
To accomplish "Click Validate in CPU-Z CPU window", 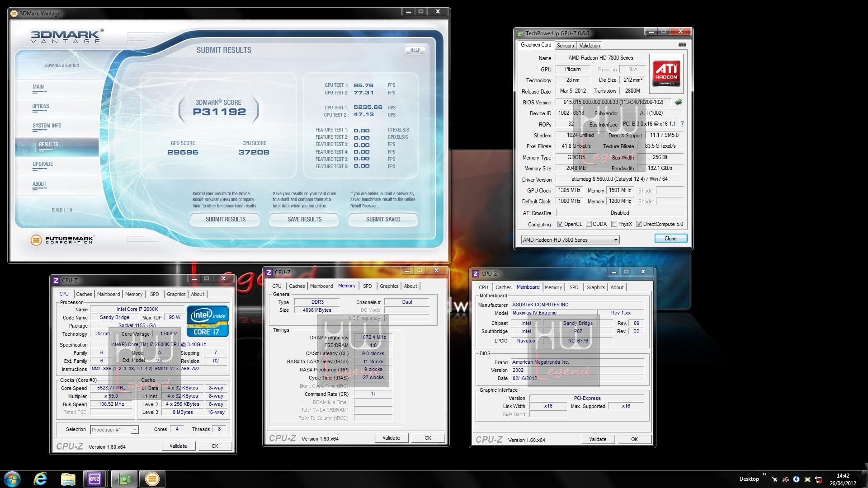I will coord(178,446).
